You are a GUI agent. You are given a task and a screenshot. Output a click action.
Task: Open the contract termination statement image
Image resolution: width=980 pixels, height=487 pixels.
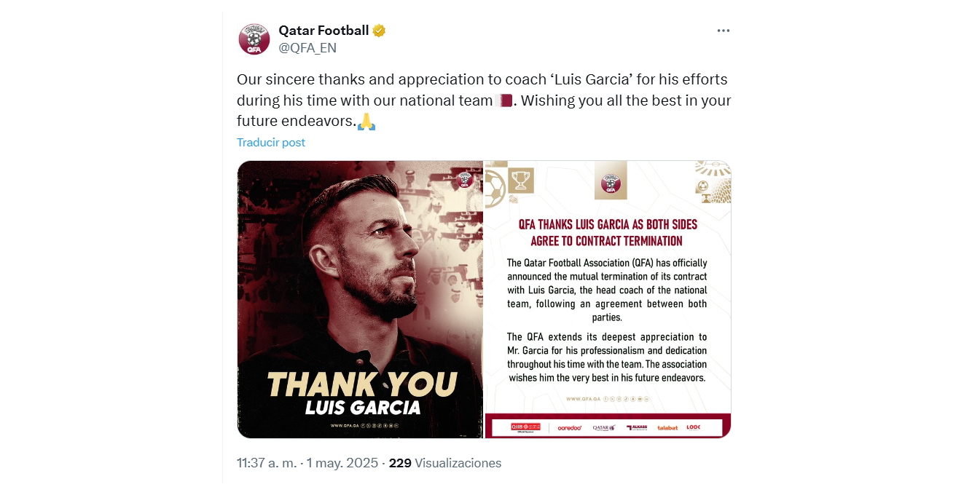click(607, 299)
